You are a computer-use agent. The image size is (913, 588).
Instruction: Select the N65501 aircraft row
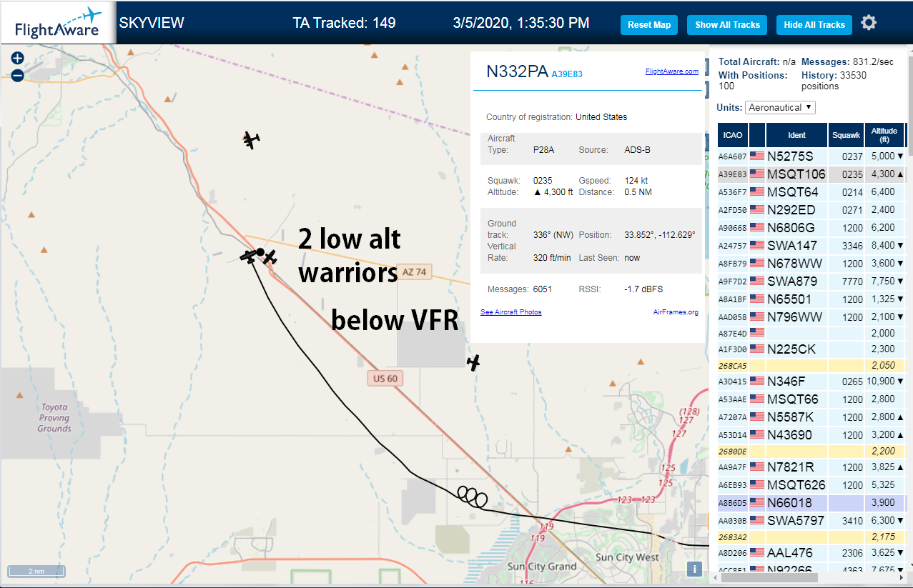pos(811,299)
